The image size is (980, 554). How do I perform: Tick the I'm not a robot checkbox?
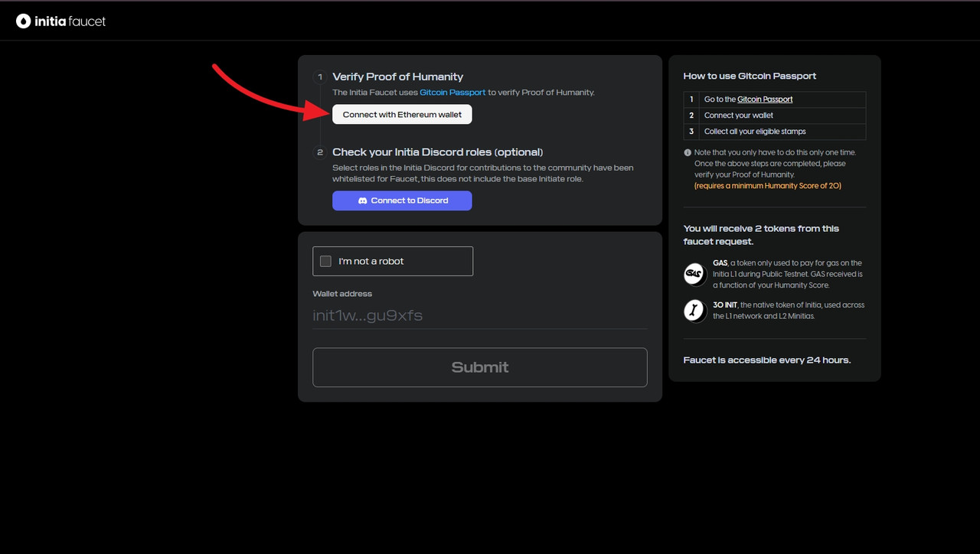[x=325, y=261]
